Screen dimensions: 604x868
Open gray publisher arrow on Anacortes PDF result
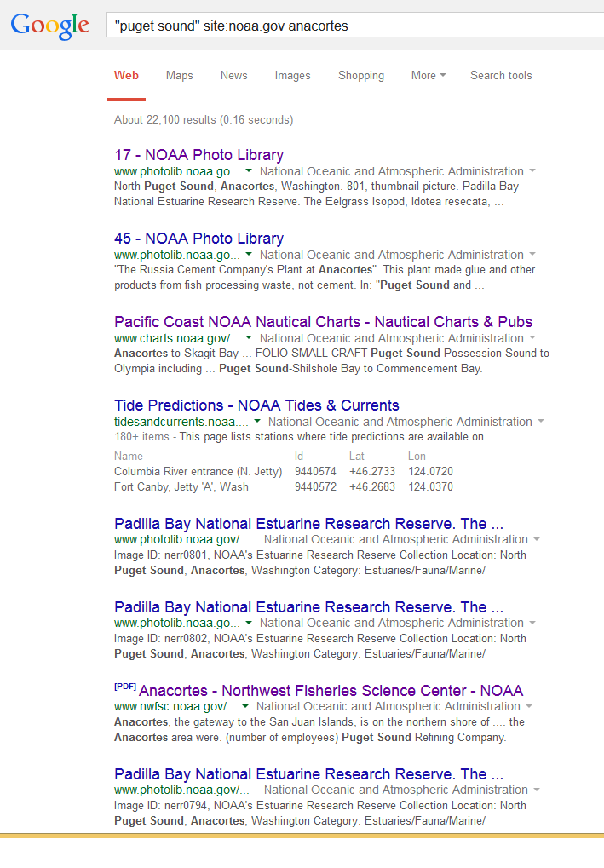pos(529,707)
